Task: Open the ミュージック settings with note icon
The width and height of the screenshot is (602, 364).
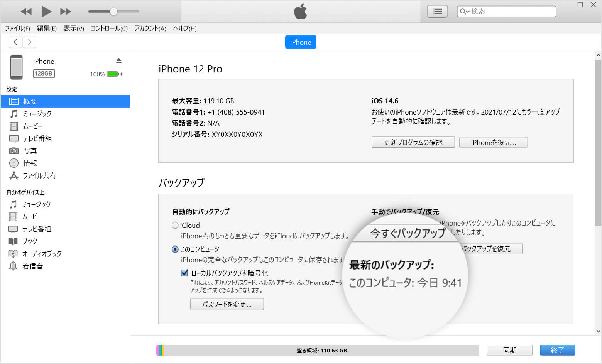Action: [14, 114]
